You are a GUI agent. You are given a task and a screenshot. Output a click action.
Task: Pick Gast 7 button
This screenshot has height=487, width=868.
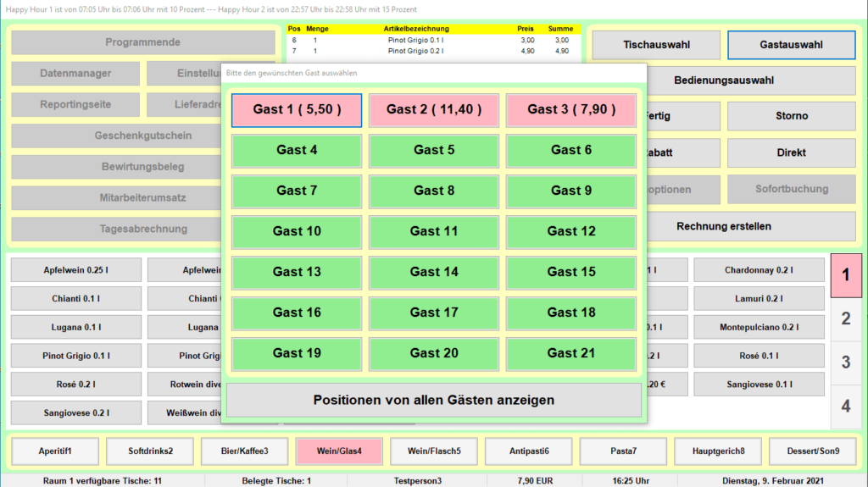[297, 191]
